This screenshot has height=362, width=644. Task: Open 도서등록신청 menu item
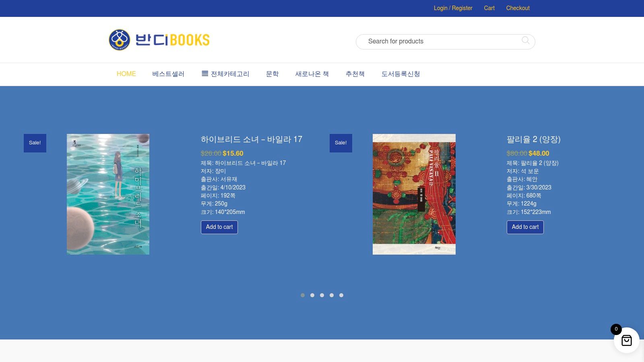400,74
